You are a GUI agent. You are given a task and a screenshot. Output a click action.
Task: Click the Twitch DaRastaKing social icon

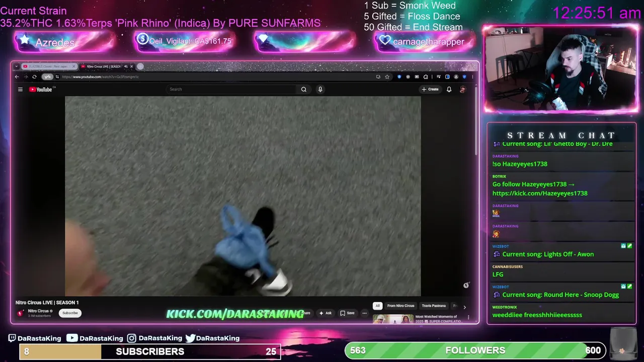pos(13,338)
